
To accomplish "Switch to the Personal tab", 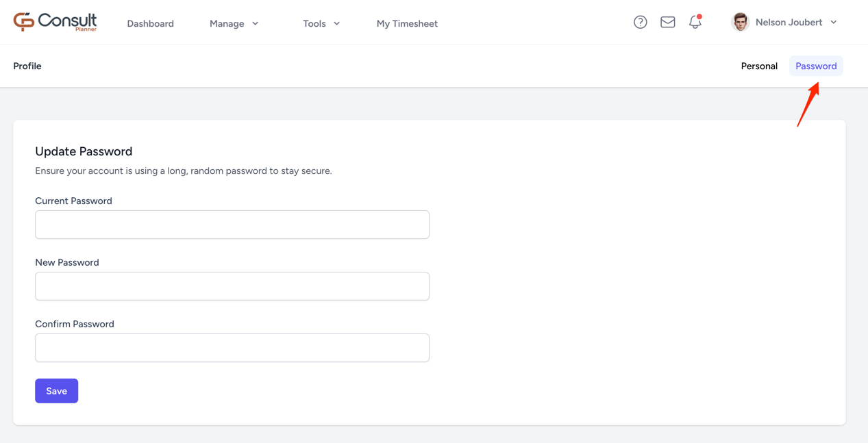I will click(759, 66).
